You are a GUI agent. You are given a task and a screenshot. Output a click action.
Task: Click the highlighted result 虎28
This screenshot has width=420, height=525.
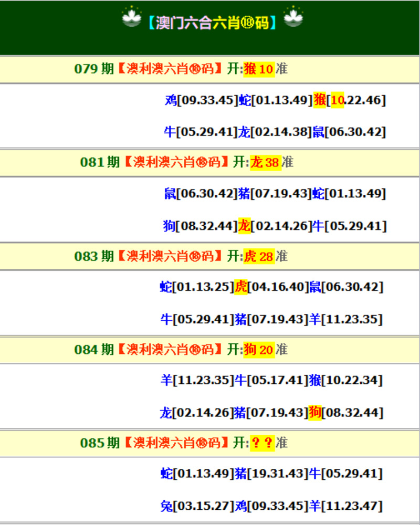point(259,256)
